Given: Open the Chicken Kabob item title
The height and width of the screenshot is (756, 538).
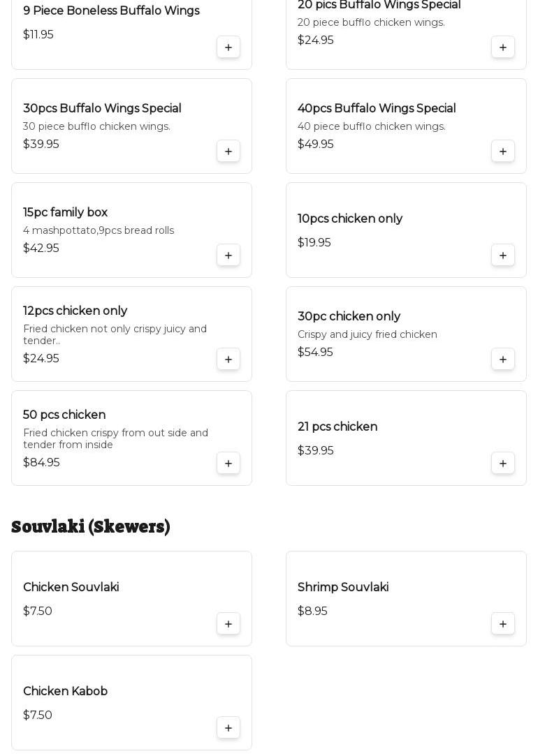Looking at the screenshot, I should 65,691.
